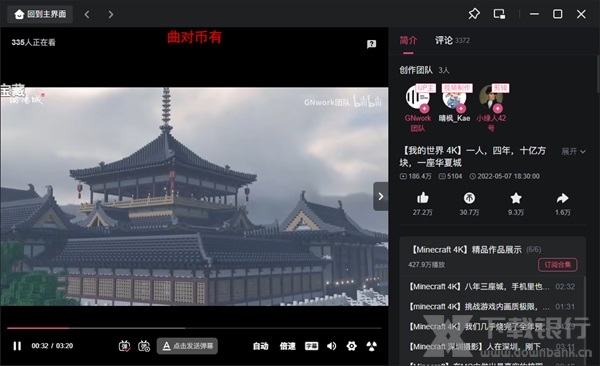Switch to mini player mode

click(x=499, y=14)
